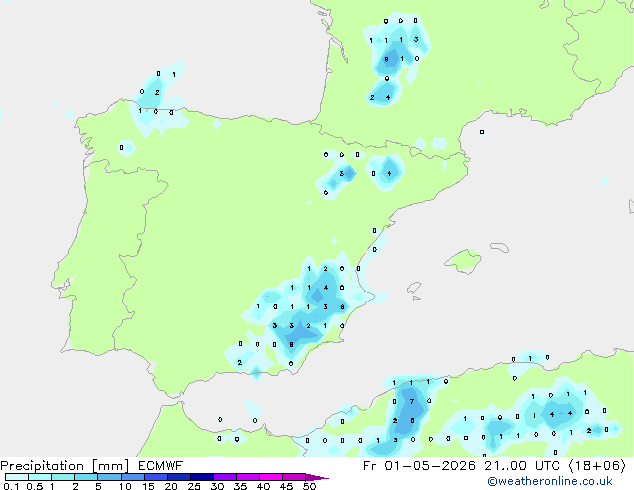Viewport: 634px width, 490px height.
Task: Click the 0.5–1 mm legend color box
Action: (40, 477)
